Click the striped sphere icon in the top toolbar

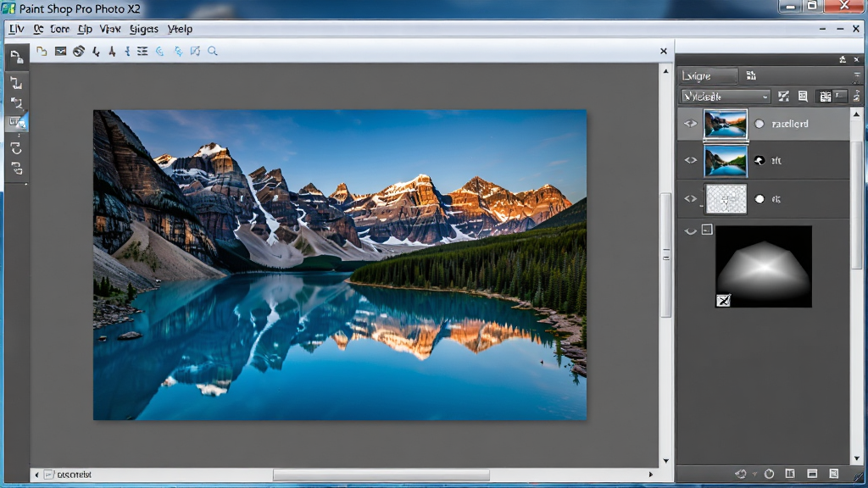tap(79, 51)
